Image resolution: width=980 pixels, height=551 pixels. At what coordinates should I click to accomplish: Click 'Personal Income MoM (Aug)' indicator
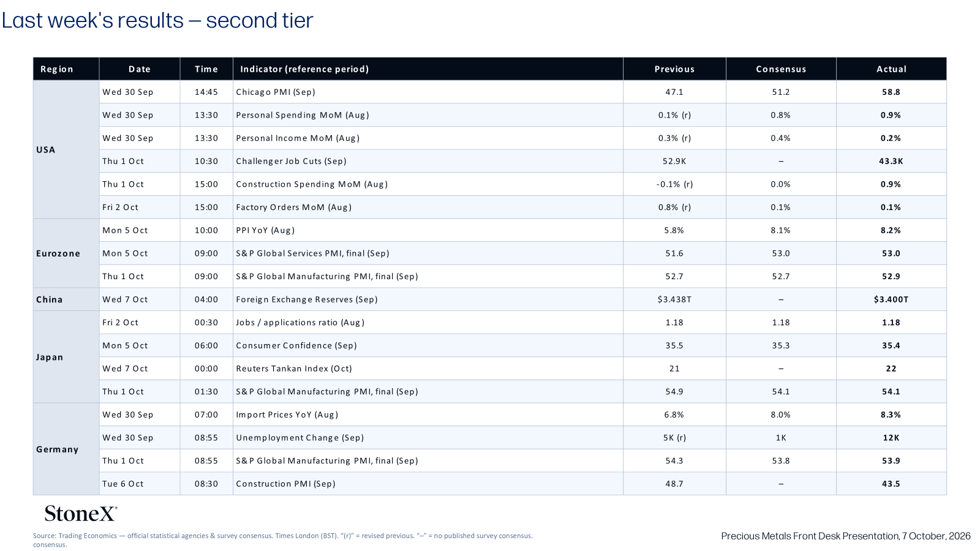(x=298, y=138)
